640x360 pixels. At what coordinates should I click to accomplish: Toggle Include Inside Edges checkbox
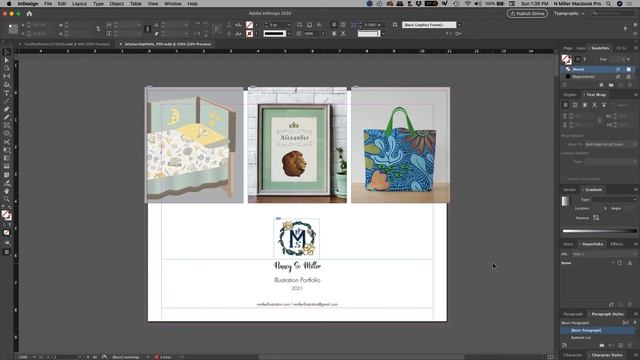[564, 179]
